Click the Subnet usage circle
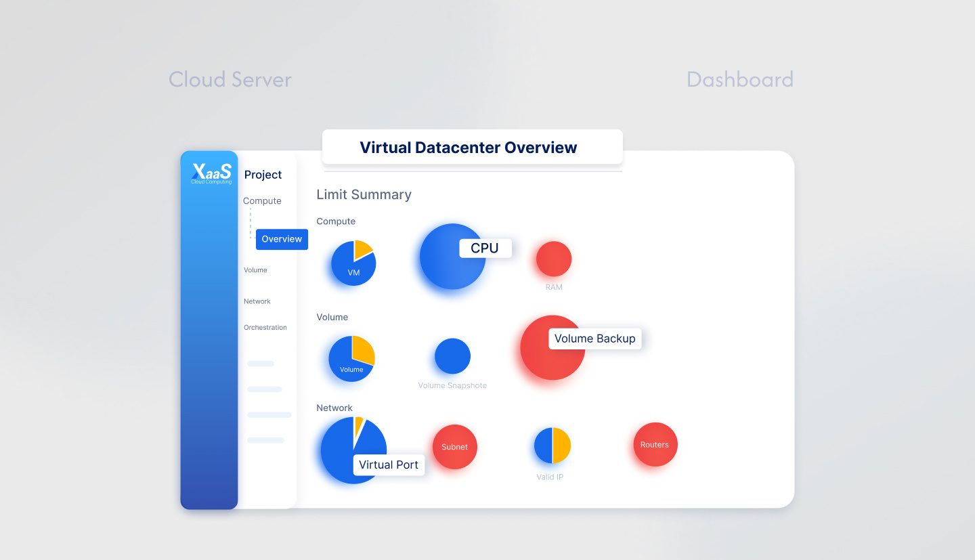 [454, 447]
